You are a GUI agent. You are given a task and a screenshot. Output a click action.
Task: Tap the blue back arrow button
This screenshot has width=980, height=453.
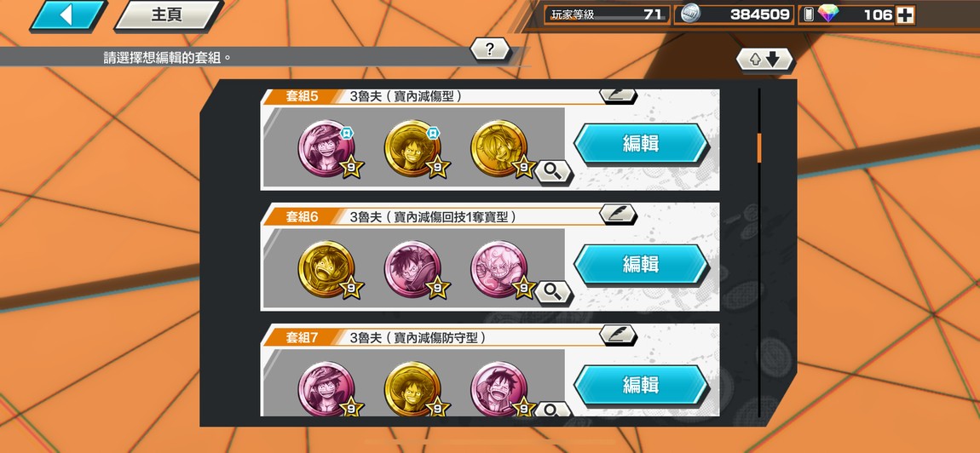coord(67,15)
